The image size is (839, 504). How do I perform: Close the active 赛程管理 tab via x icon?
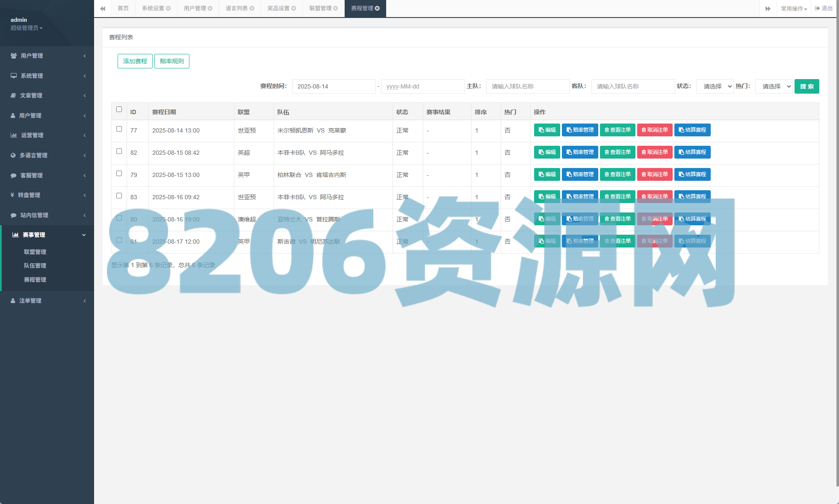click(378, 9)
